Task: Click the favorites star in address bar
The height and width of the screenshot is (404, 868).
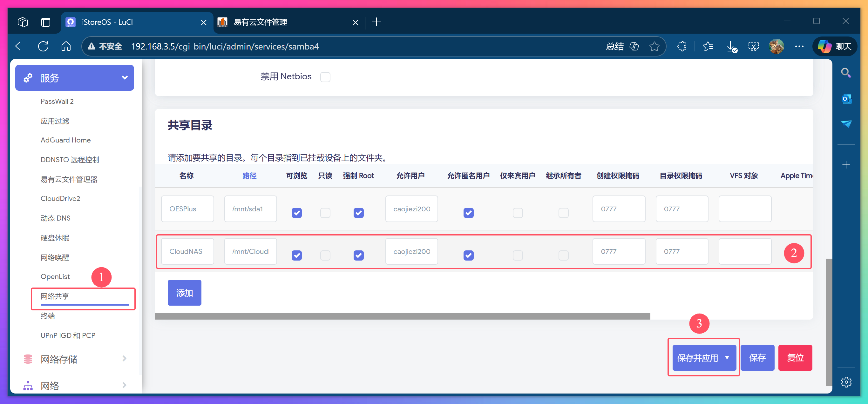Action: pos(654,46)
